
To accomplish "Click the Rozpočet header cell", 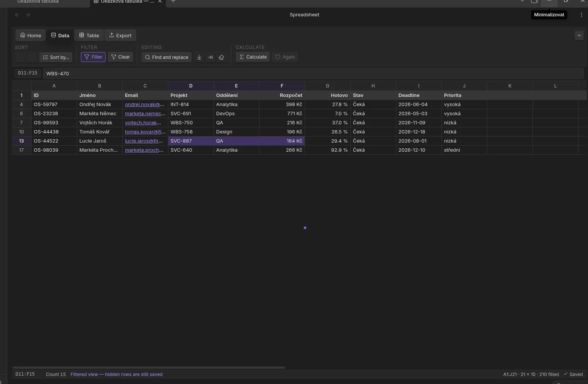I will (x=282, y=95).
